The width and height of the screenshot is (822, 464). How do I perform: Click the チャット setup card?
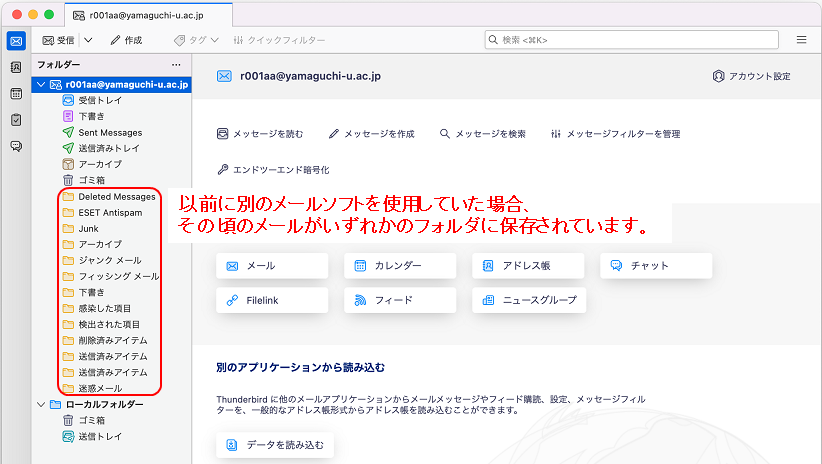[656, 266]
